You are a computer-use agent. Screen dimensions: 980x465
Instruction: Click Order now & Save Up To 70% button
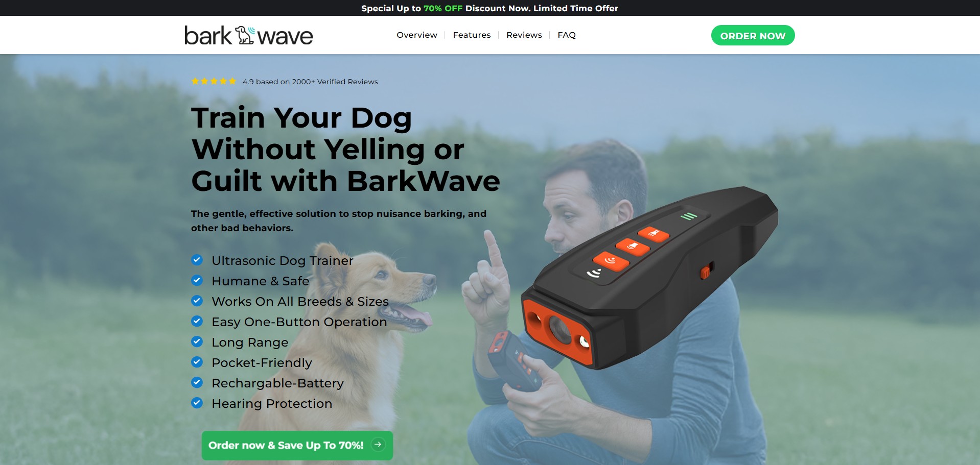click(x=297, y=445)
